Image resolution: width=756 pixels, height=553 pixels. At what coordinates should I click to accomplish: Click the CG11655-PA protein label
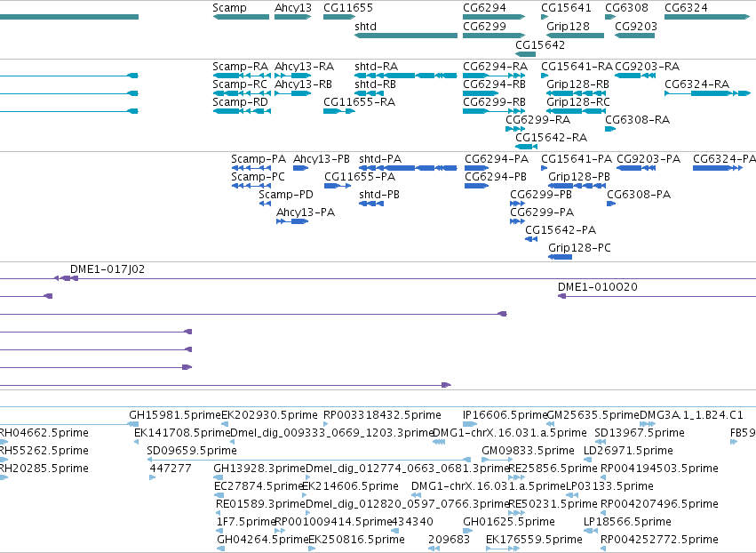(360, 177)
